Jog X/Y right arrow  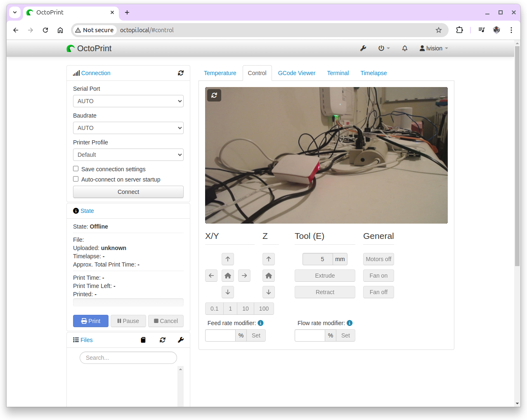pyautogui.click(x=244, y=276)
